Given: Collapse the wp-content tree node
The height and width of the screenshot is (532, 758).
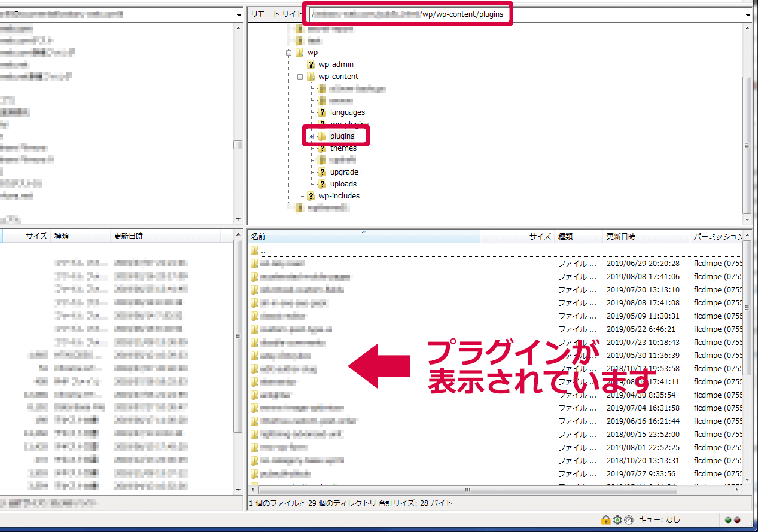Looking at the screenshot, I should click(300, 77).
